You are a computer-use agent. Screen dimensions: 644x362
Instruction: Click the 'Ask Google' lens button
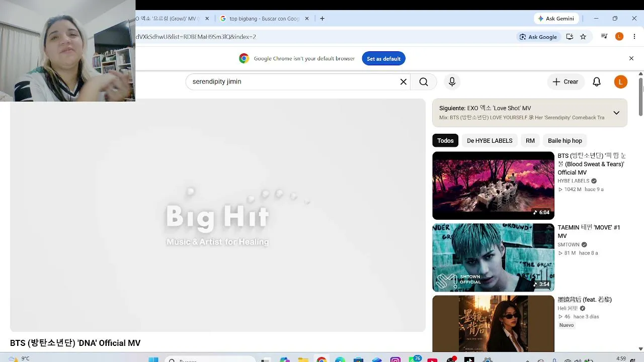538,37
